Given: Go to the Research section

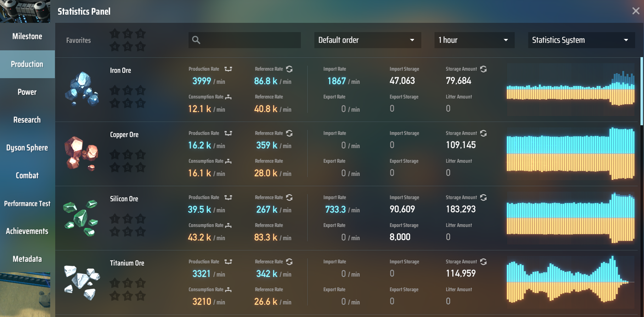Looking at the screenshot, I should pyautogui.click(x=27, y=120).
